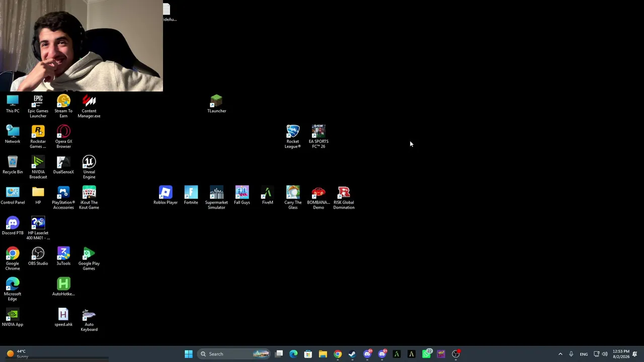644x362 pixels.
Task: Select Unreal Engine desktop shortcut
Action: [89, 168]
